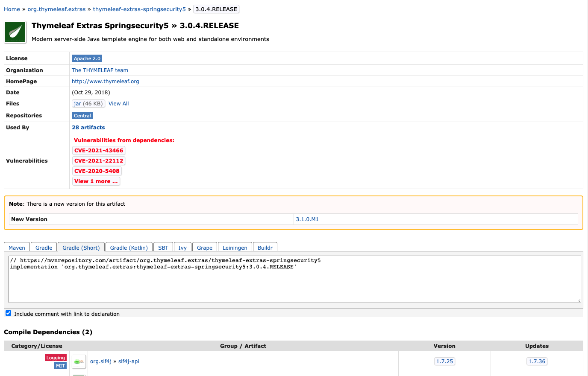Click the MIT license tag

pos(61,366)
